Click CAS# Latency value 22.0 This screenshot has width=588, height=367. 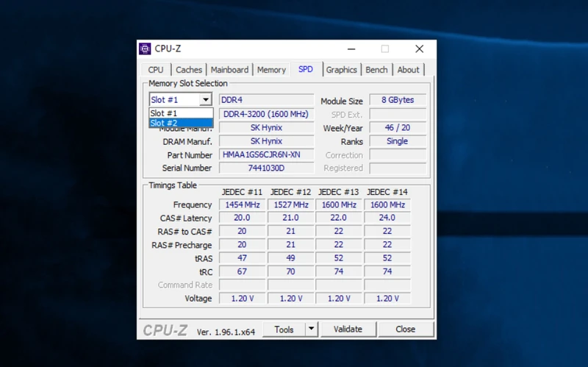click(339, 218)
